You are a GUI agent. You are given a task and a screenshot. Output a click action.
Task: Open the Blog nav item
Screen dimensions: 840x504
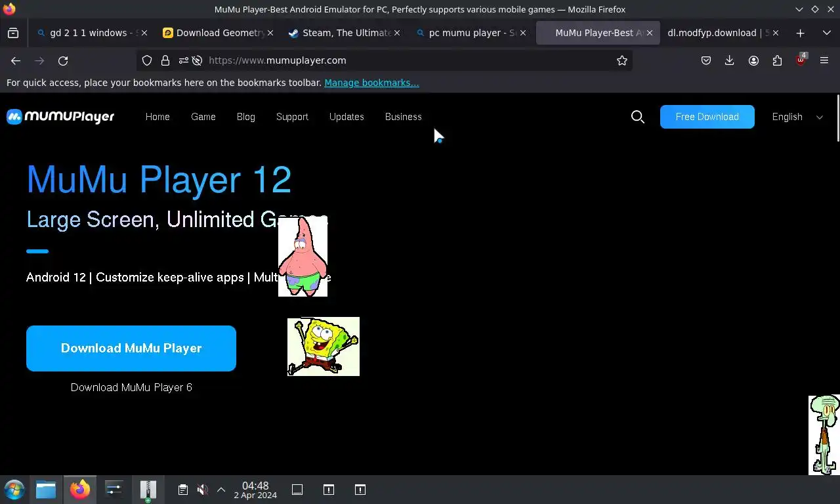246,117
